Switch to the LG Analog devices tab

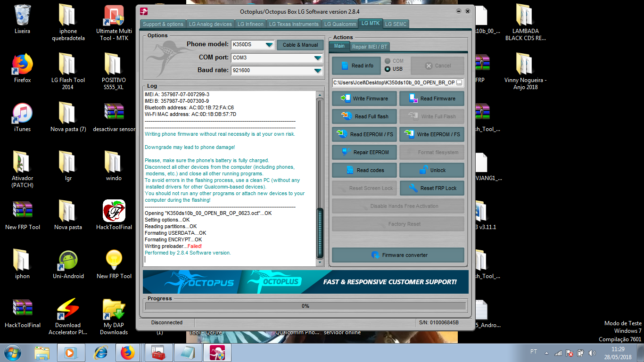point(210,24)
